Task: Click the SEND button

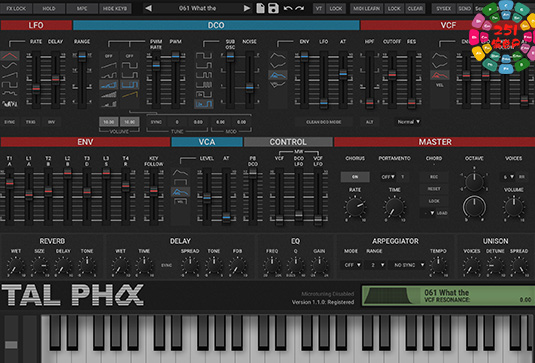Action: [464, 9]
